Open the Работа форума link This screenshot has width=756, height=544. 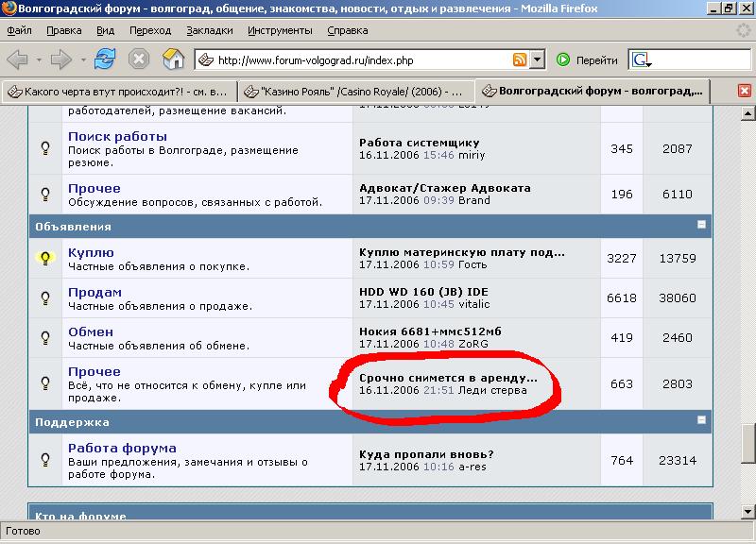tap(122, 448)
